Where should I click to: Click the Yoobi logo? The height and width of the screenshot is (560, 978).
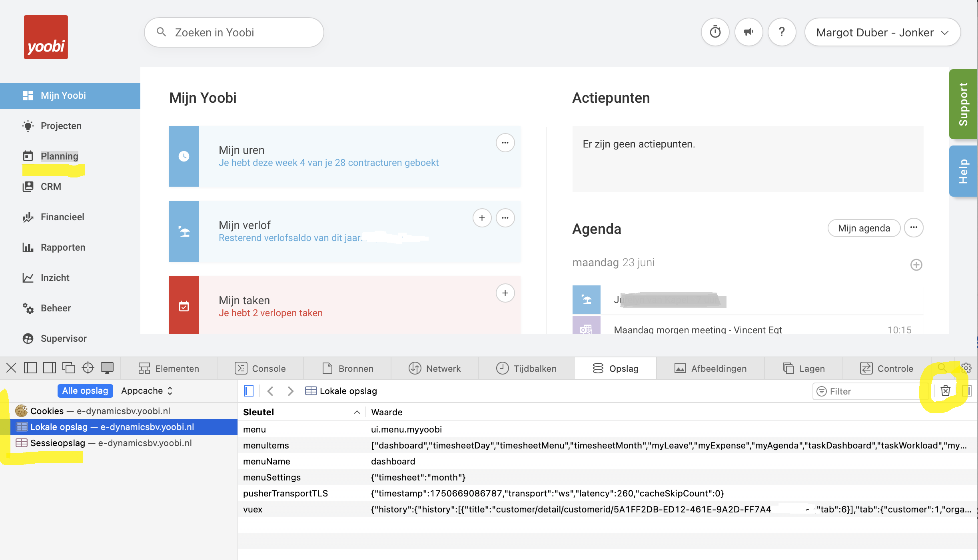click(x=46, y=37)
